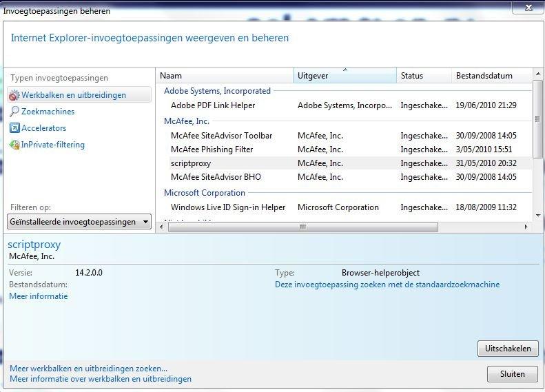
Task: Click version value 14.2.0.0
Action: 89,272
